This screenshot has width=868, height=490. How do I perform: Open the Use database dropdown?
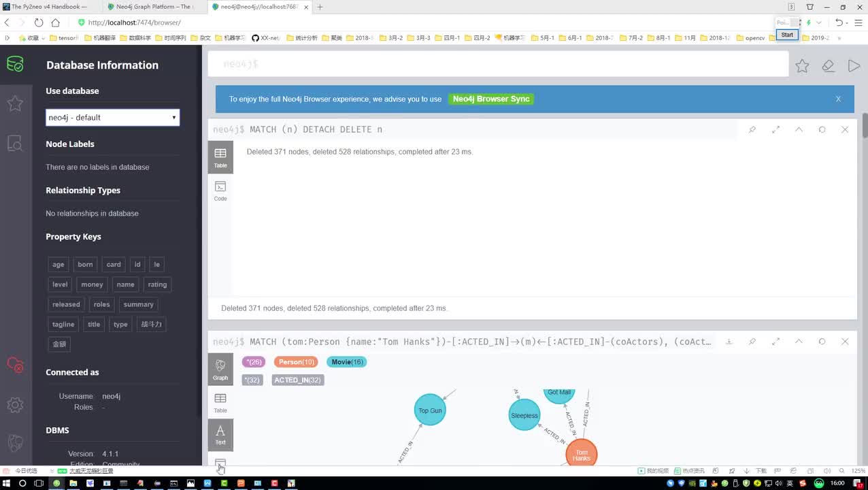[112, 117]
